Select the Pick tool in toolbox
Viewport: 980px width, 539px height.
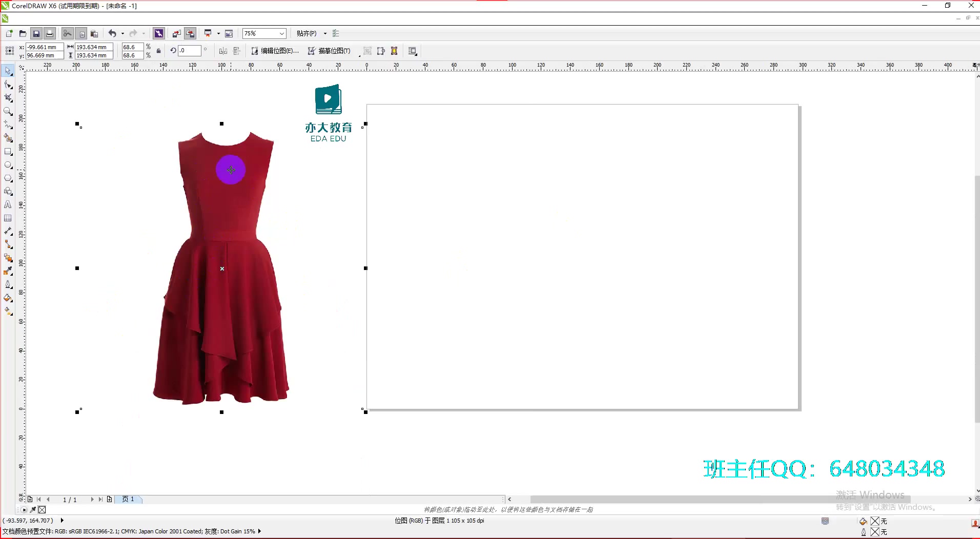(8, 71)
